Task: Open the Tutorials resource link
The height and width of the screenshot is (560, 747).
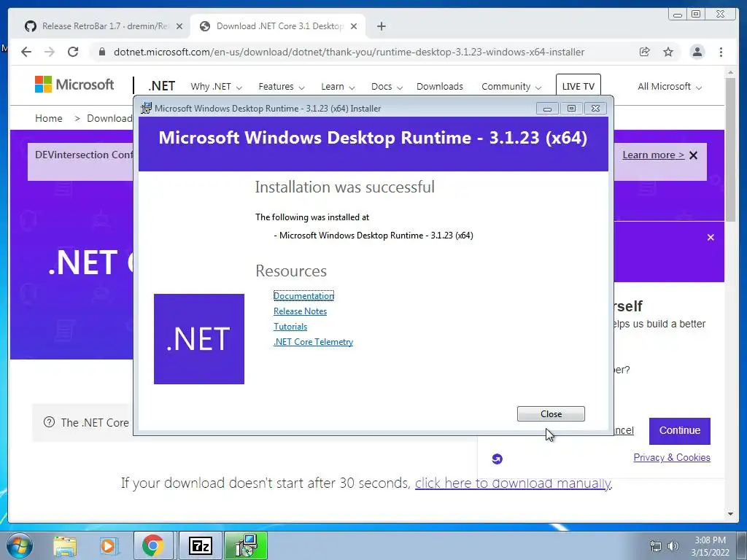Action: [x=290, y=326]
